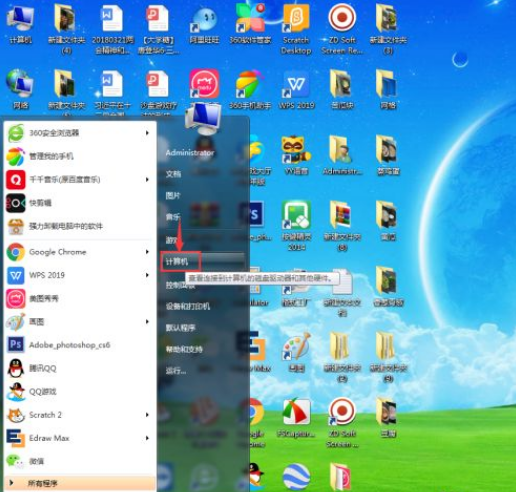Expand the Edraw Max submenu arrow
The image size is (516, 492).
[147, 438]
